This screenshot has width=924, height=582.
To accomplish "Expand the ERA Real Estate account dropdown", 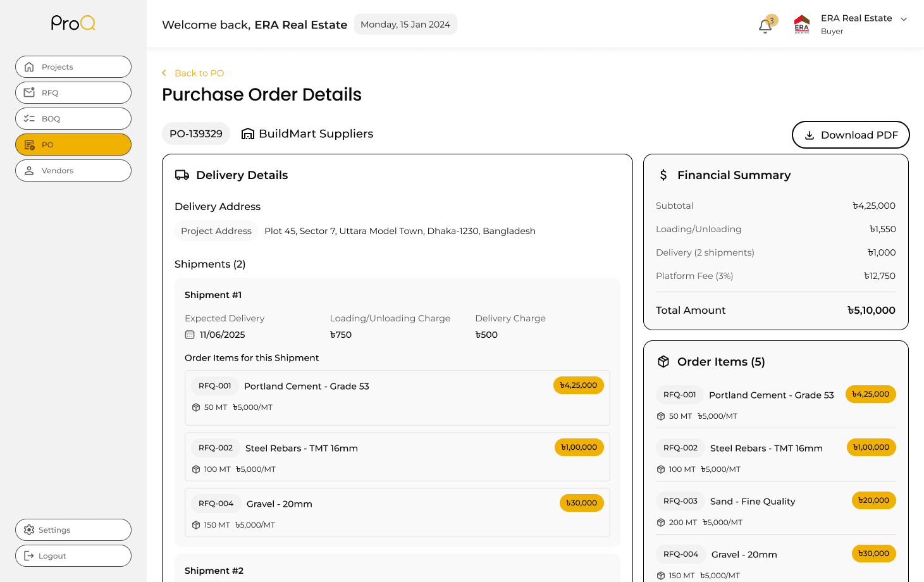I will pos(904,20).
